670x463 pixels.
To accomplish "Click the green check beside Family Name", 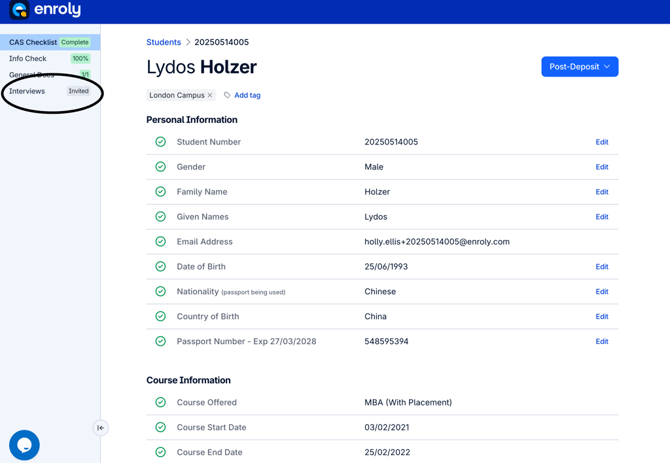I will coord(161,192).
